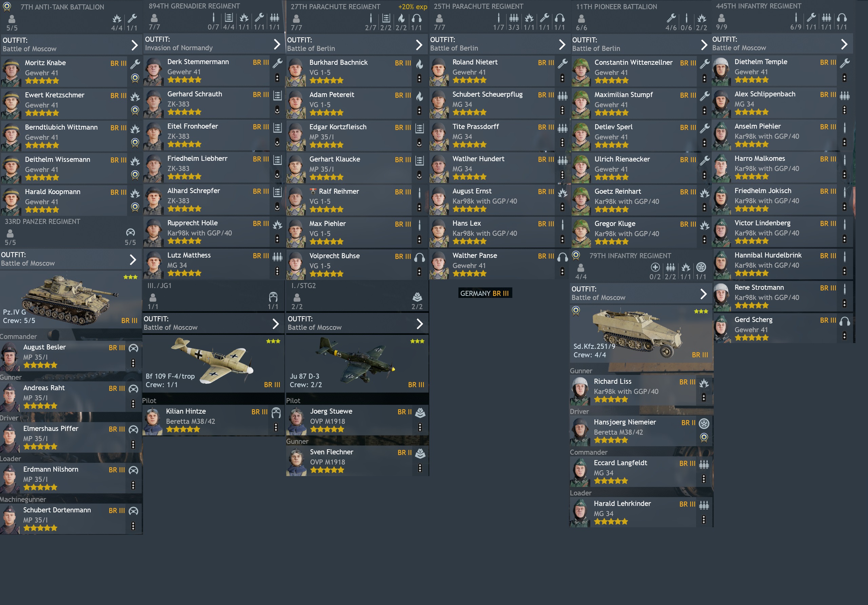Image resolution: width=868 pixels, height=605 pixels.
Task: Expand the 445th Infantry Regiment outfit chevron
Action: 844,44
